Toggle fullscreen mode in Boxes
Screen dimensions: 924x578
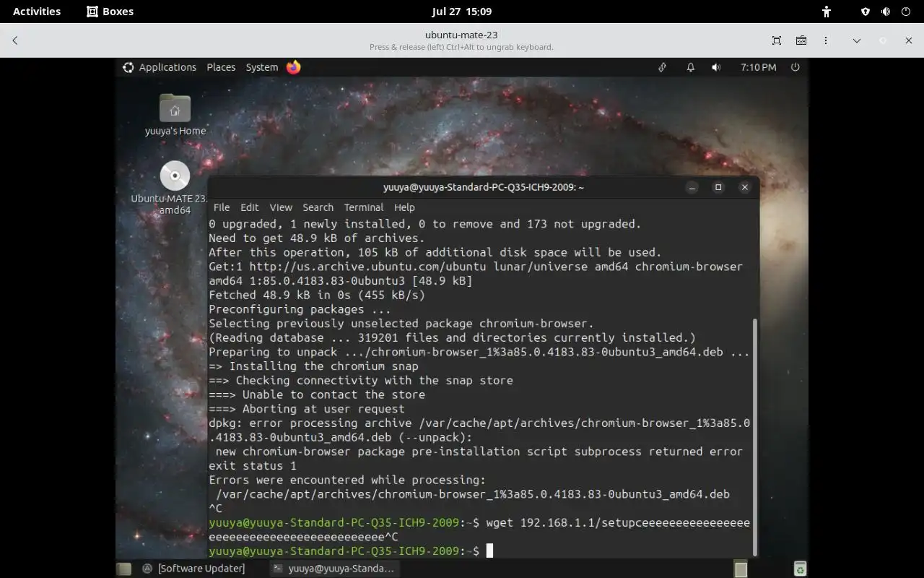pos(777,40)
